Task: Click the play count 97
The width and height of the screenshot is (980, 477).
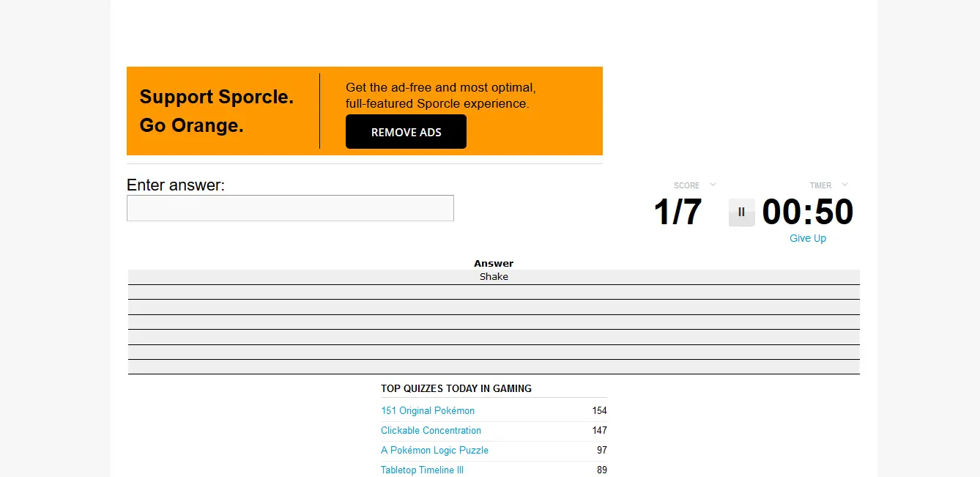Action: pos(602,451)
